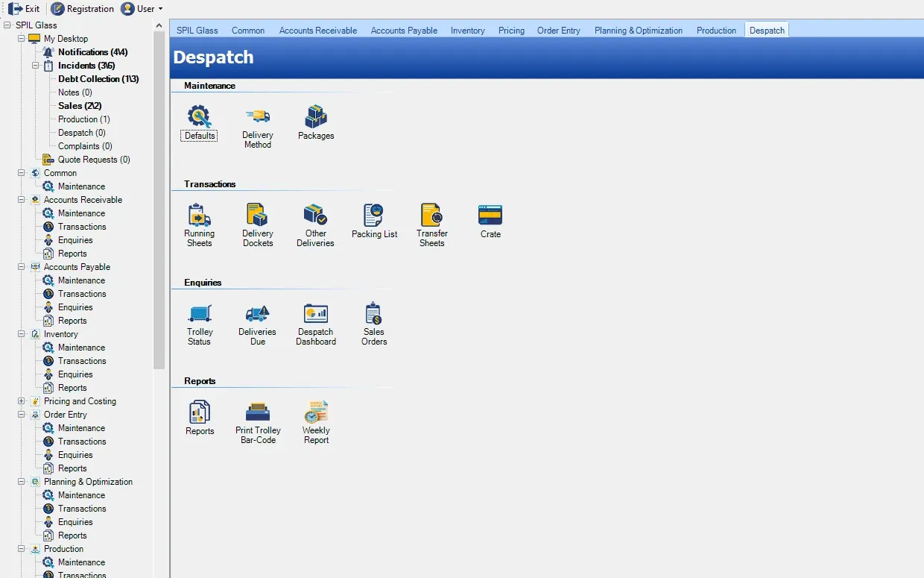Screen dimensions: 924x578
Task: Collapse the Inventory tree node
Action: (x=22, y=334)
